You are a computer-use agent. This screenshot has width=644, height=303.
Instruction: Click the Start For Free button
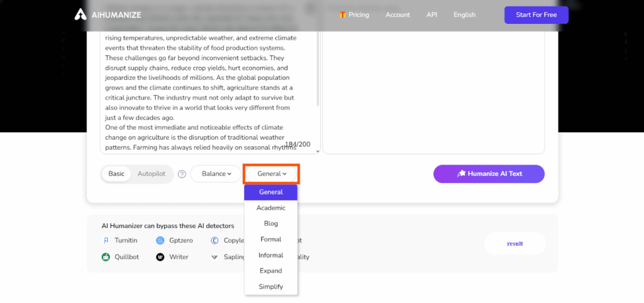(x=536, y=14)
